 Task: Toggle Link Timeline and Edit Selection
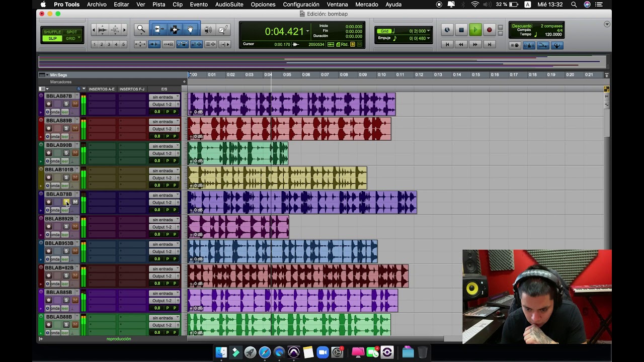[196, 44]
